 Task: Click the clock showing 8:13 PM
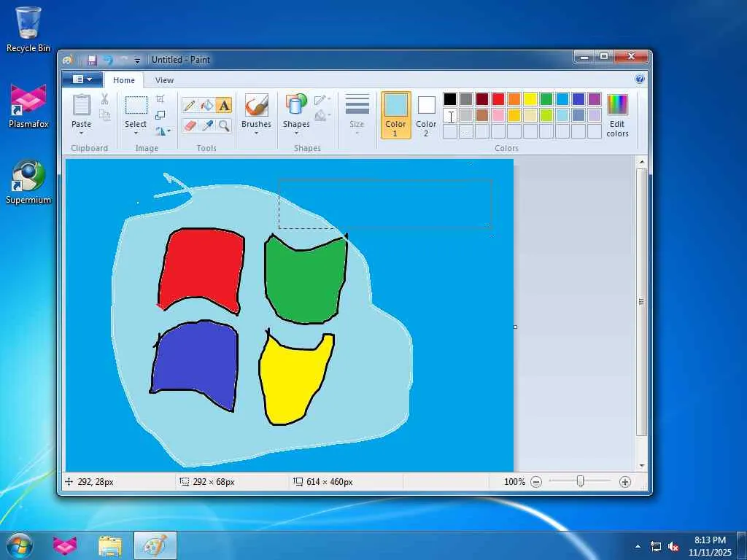pos(710,540)
